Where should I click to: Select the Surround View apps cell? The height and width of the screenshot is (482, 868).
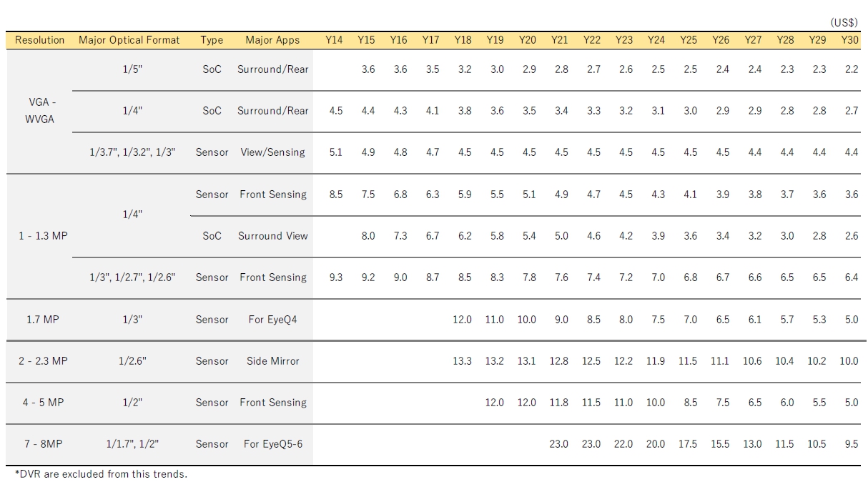[x=273, y=235]
